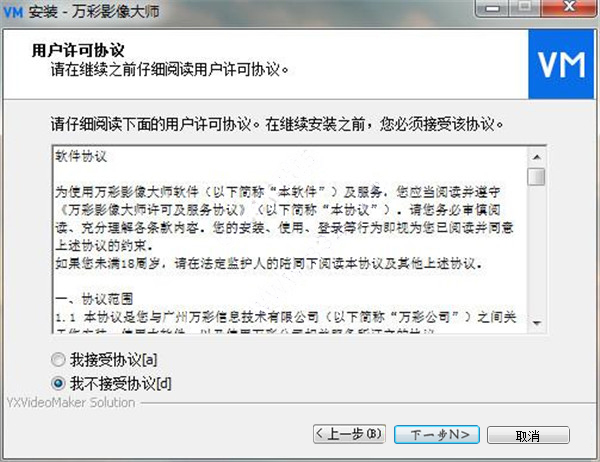The height and width of the screenshot is (462, 600).
Task: Select 我接受协议[a] radio button
Action: coord(58,359)
